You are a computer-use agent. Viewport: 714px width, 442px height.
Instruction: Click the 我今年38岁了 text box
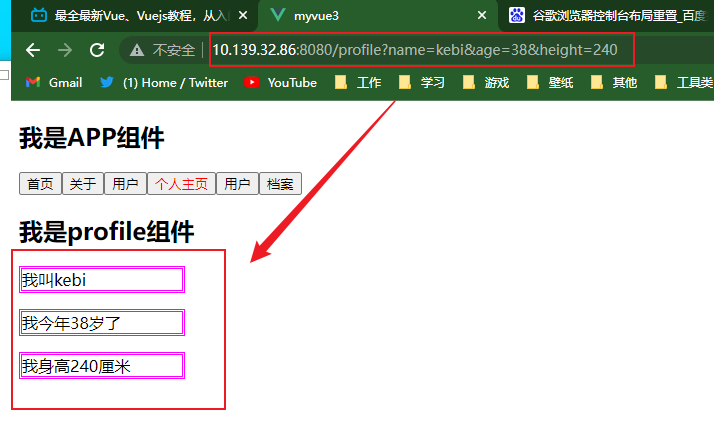102,323
